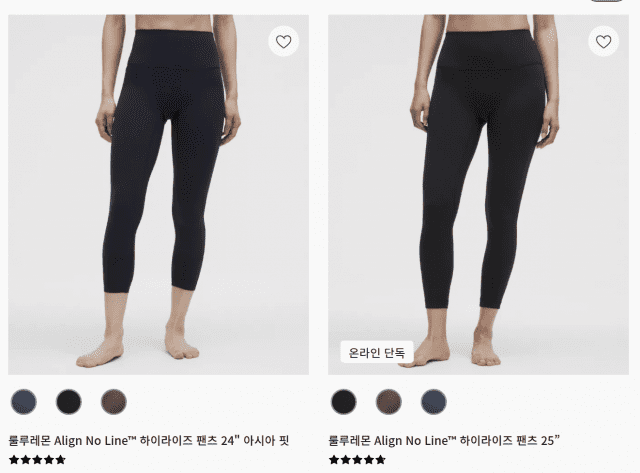
Task: Select the black swatch for the 25" pants
Action: tap(344, 402)
